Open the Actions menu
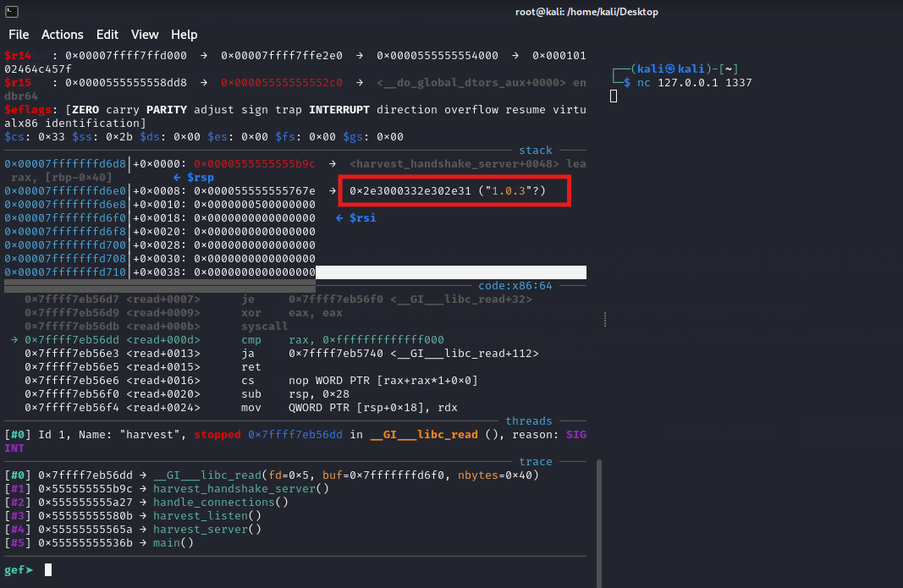 (x=63, y=35)
